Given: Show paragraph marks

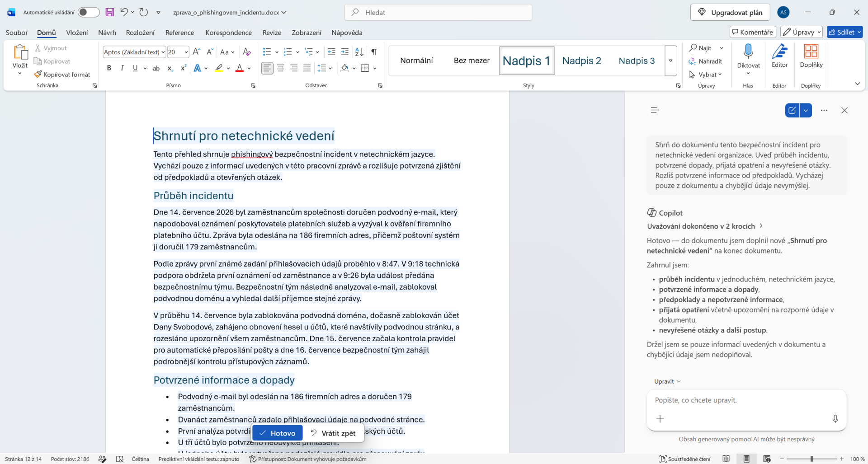Looking at the screenshot, I should [x=374, y=52].
